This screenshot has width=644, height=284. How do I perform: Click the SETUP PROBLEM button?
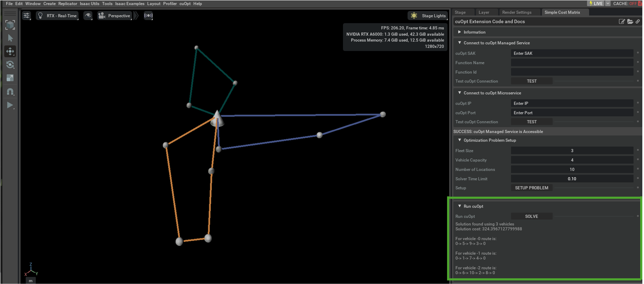coord(531,188)
